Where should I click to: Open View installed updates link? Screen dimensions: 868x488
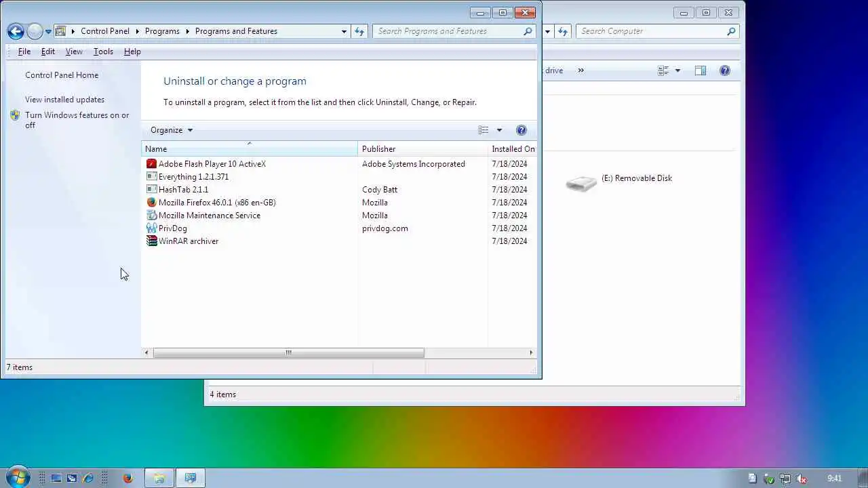coord(64,100)
